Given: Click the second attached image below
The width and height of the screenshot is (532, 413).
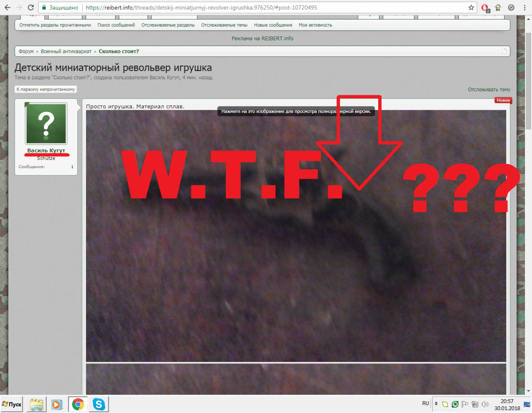Looking at the screenshot, I should pyautogui.click(x=296, y=379).
